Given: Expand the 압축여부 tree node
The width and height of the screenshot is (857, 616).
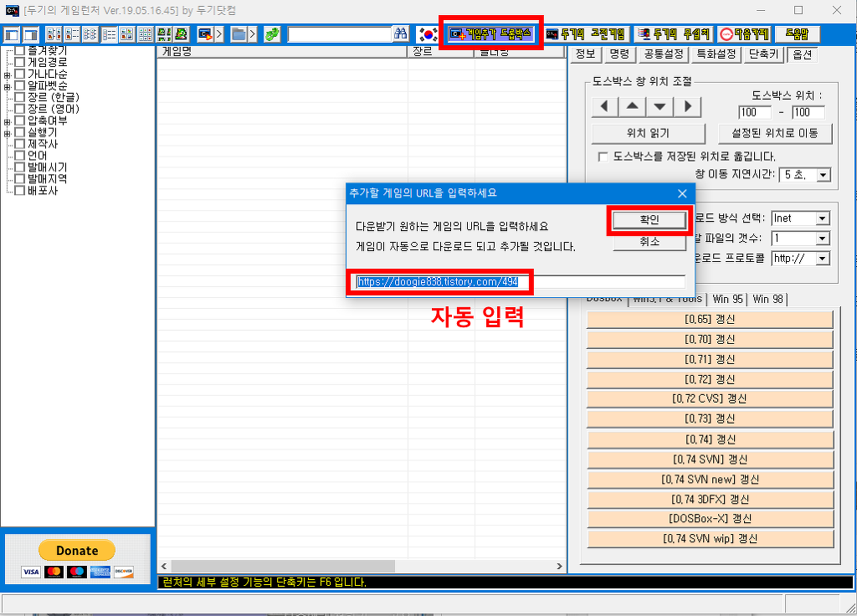Looking at the screenshot, I should point(7,121).
